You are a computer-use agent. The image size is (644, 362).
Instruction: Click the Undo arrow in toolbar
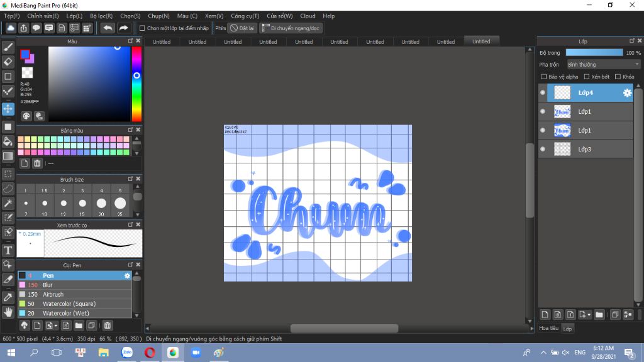(108, 28)
